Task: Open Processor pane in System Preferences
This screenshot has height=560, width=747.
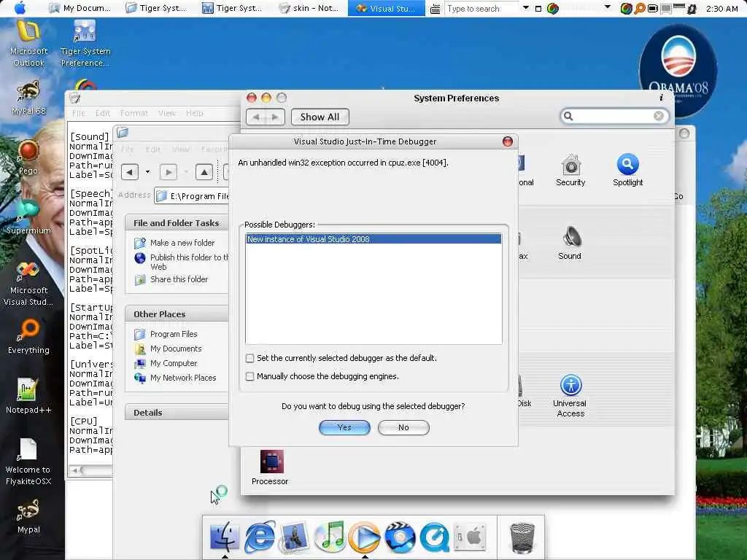Action: tap(270, 467)
